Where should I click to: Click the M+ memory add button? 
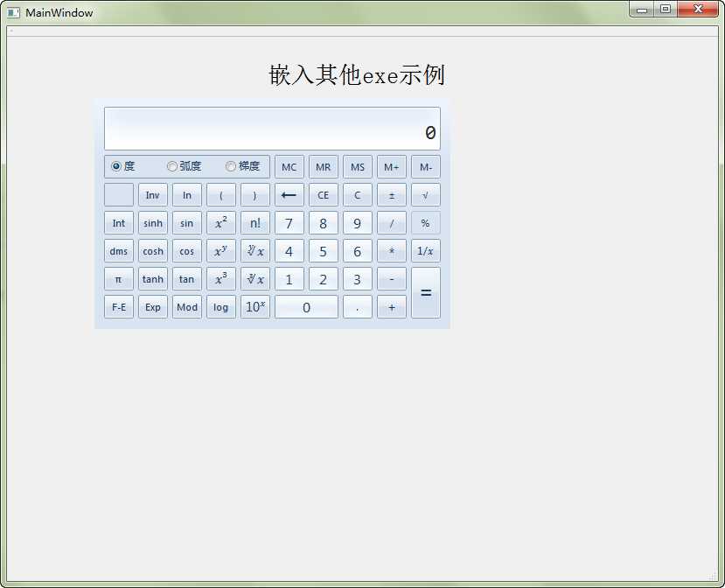coord(392,167)
